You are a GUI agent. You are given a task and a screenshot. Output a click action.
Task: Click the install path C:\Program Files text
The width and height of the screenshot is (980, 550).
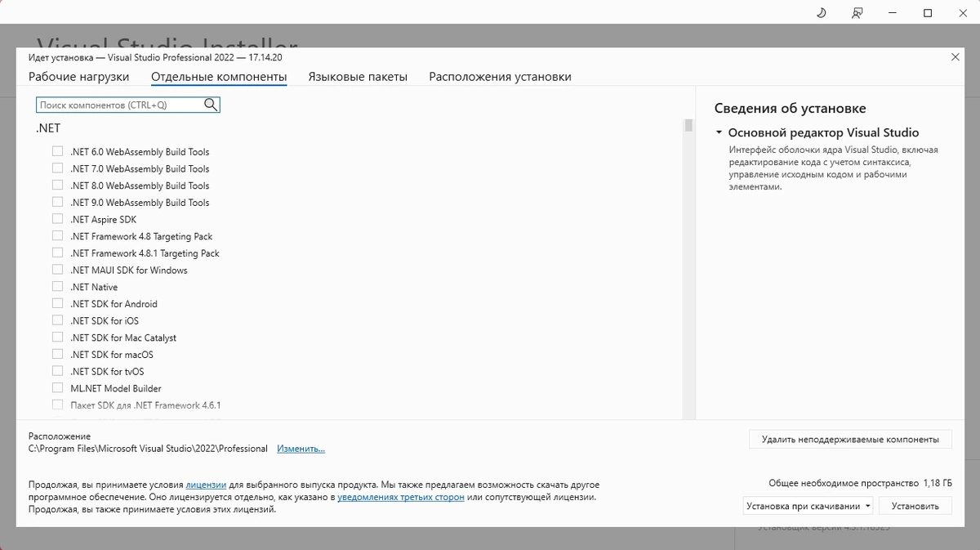148,449
